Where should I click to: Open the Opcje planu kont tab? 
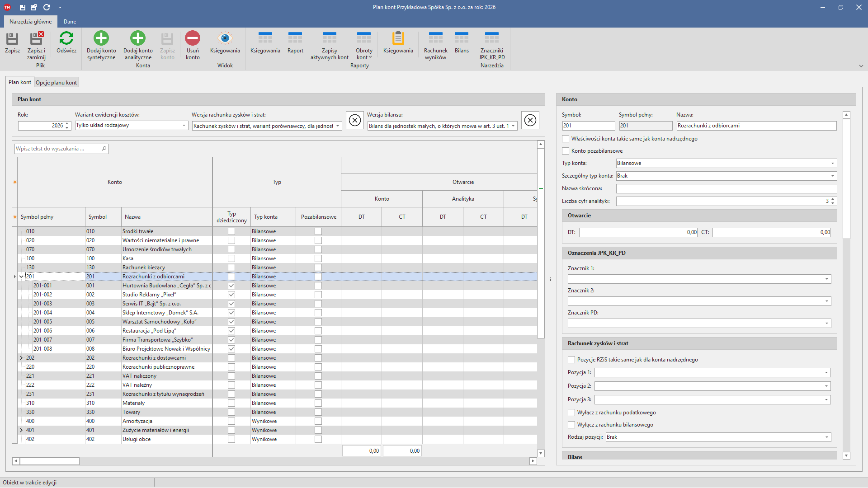coord(56,83)
